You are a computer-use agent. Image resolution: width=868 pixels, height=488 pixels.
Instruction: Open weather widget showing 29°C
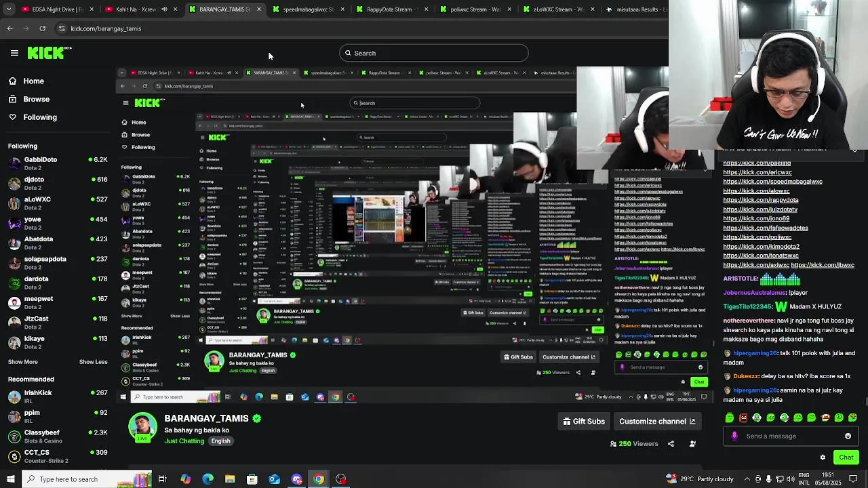point(700,479)
